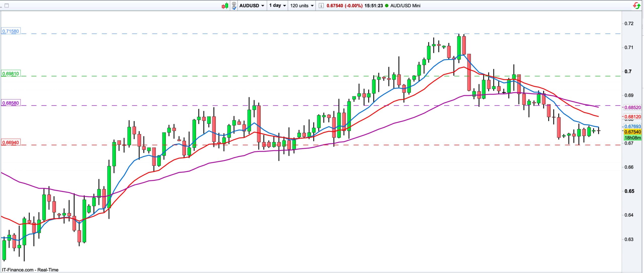The height and width of the screenshot is (273, 644).
Task: Click the yellow 0.67540 current price tag
Action: pyautogui.click(x=633, y=132)
